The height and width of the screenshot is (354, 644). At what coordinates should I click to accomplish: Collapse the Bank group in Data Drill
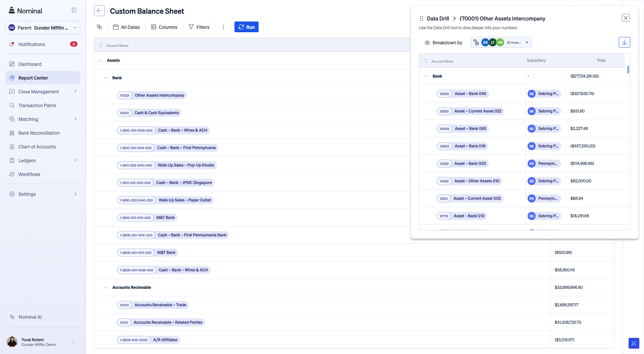click(x=426, y=76)
